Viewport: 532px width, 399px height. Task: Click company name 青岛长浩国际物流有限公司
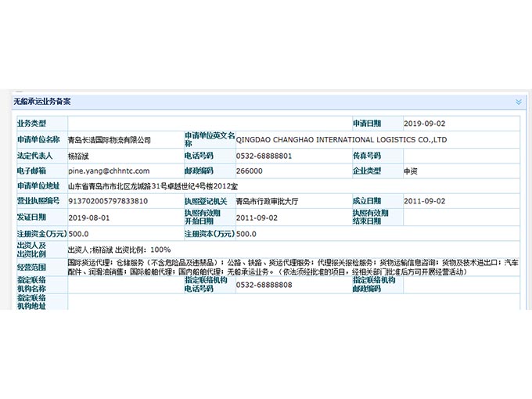pos(110,140)
